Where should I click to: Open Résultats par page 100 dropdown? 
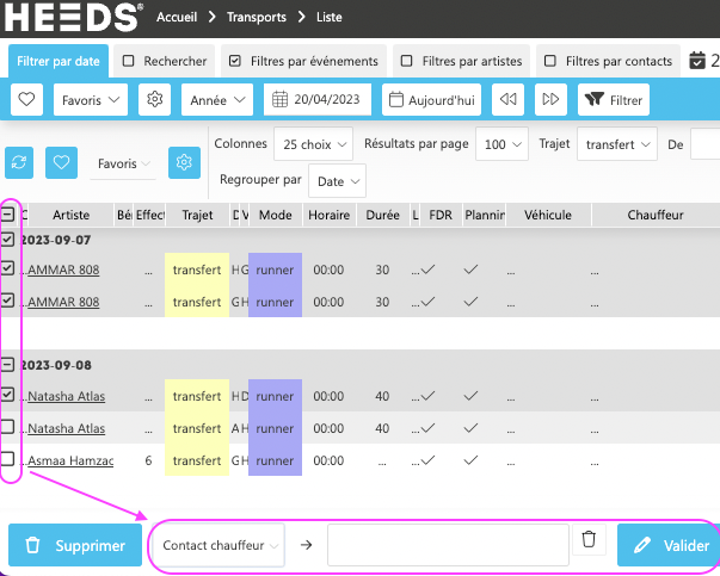point(502,144)
